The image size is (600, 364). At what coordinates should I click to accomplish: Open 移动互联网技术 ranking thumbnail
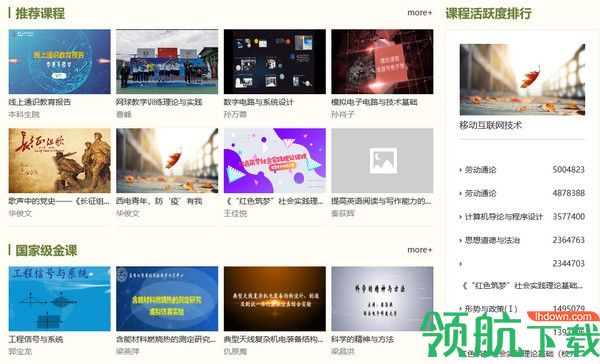point(522,80)
